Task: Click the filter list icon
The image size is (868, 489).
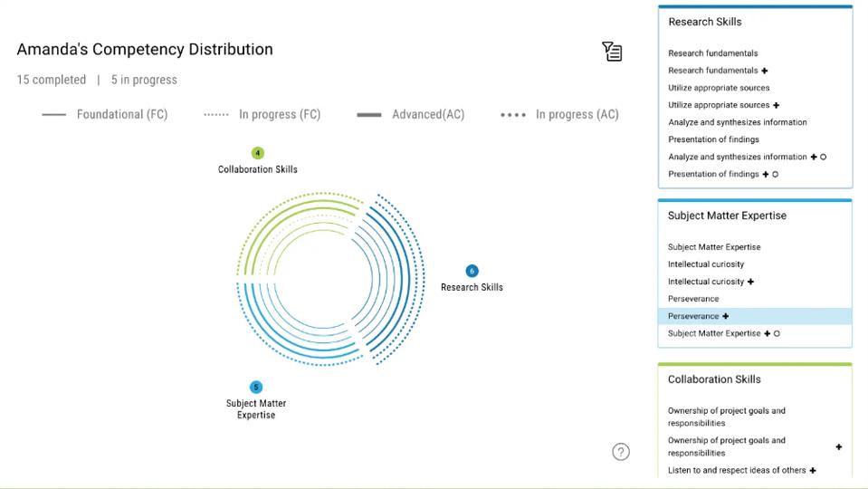Action: tap(612, 52)
